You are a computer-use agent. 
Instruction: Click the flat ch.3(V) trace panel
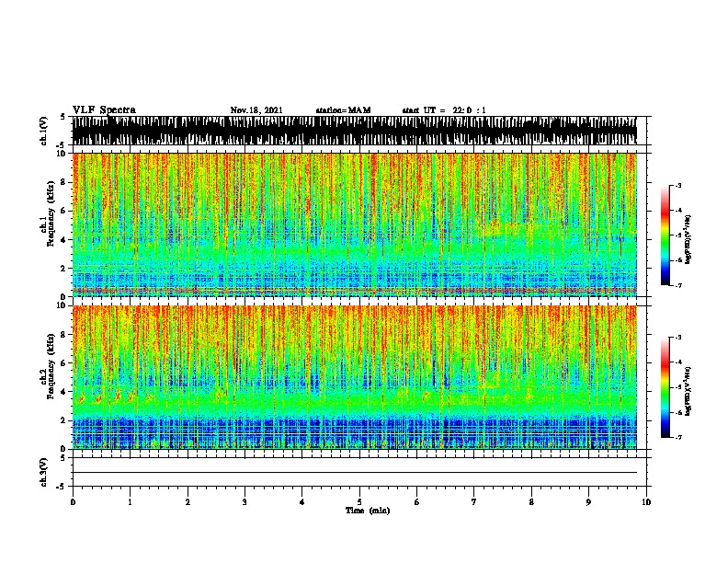coord(359,472)
